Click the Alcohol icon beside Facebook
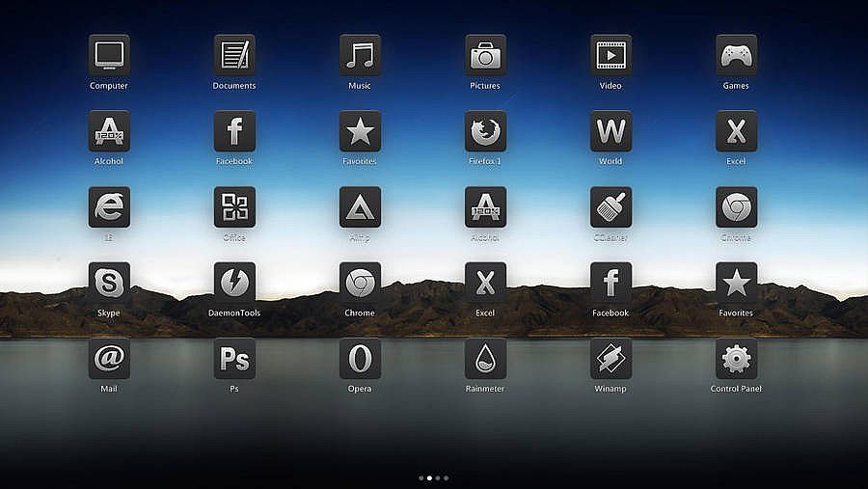868x489 pixels. pyautogui.click(x=109, y=131)
